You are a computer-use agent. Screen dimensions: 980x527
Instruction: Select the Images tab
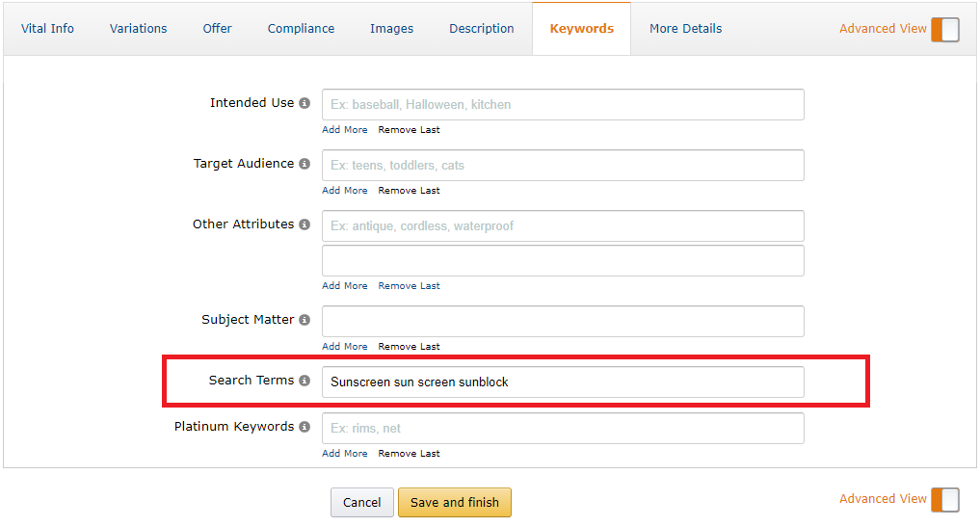tap(391, 29)
